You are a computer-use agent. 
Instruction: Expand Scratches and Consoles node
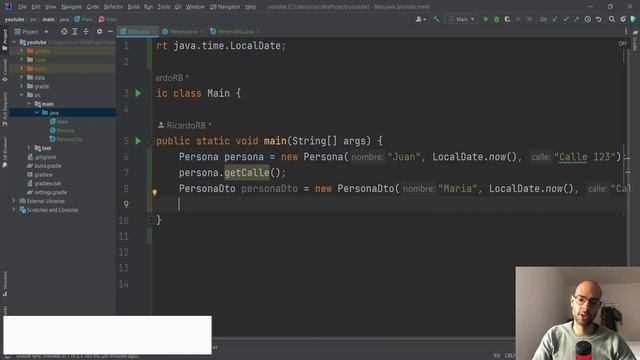click(x=14, y=210)
